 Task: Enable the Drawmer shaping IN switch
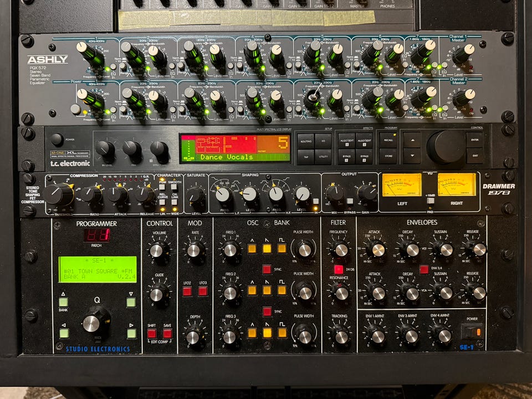click(x=316, y=201)
